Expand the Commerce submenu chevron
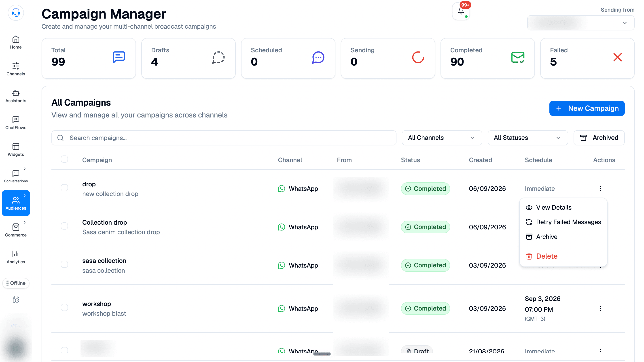The height and width of the screenshot is (362, 644). coord(25,222)
